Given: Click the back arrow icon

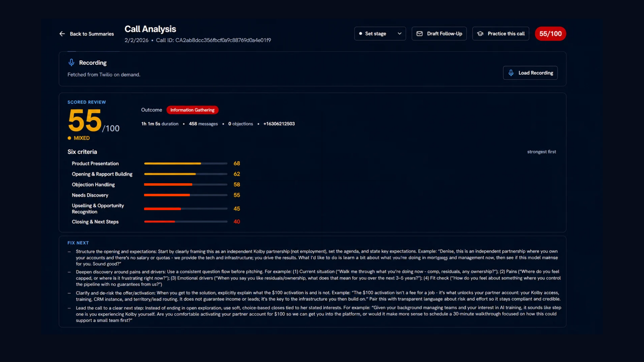Looking at the screenshot, I should click(x=62, y=34).
